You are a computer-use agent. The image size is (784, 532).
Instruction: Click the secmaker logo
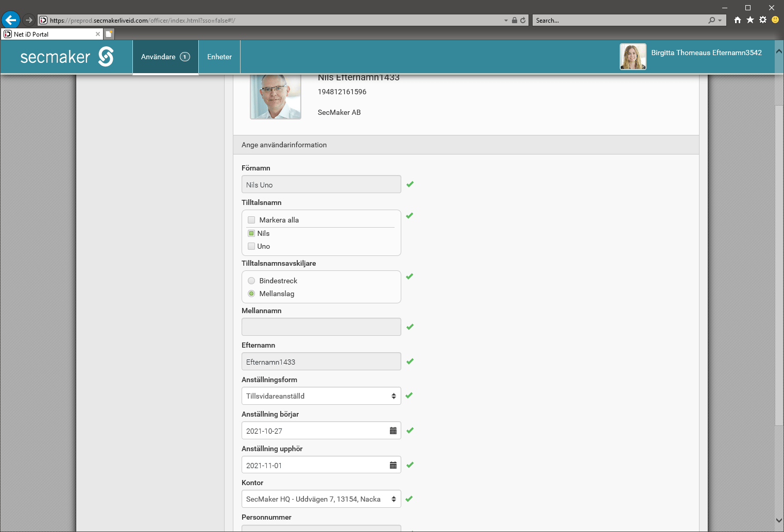(x=66, y=57)
